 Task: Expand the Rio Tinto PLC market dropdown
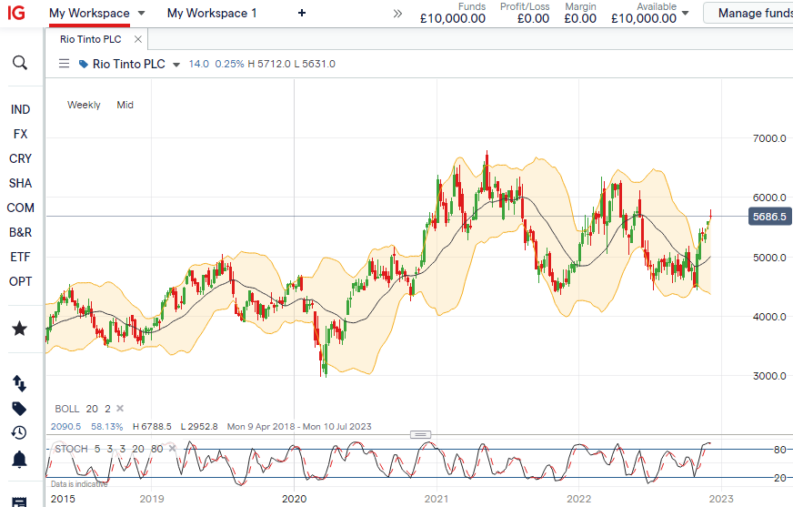click(x=177, y=65)
